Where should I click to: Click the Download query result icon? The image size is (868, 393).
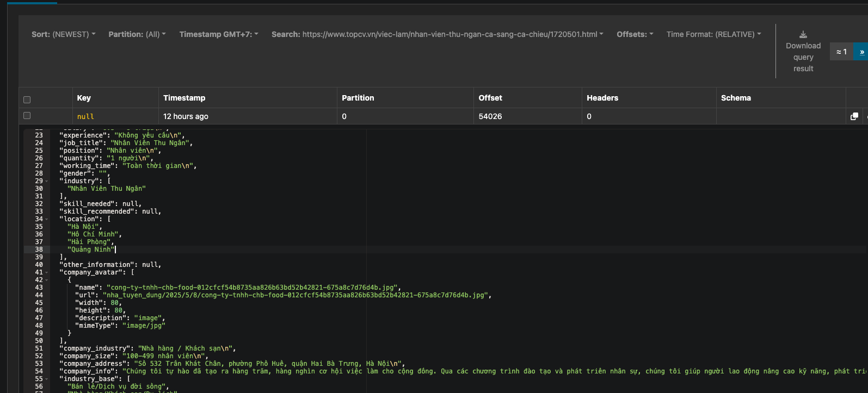(x=803, y=35)
